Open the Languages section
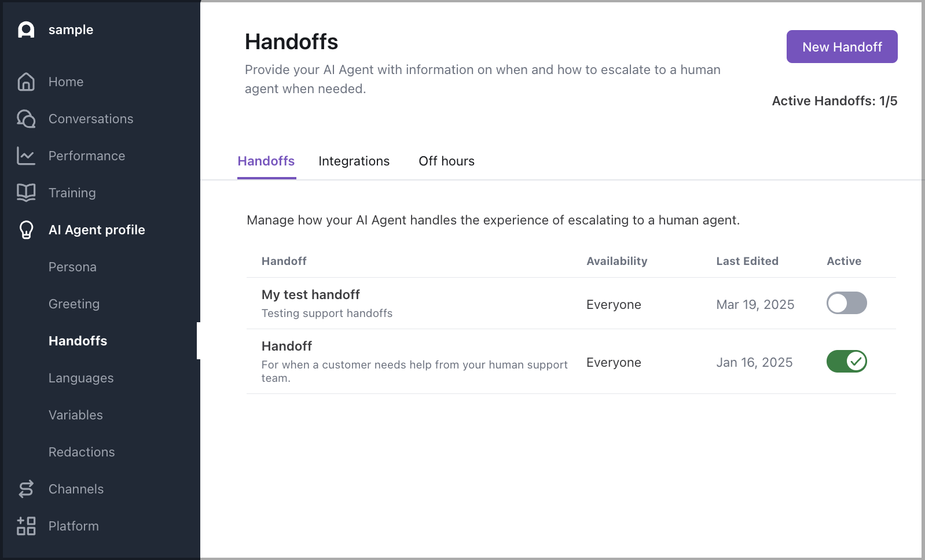925x560 pixels. click(x=80, y=378)
